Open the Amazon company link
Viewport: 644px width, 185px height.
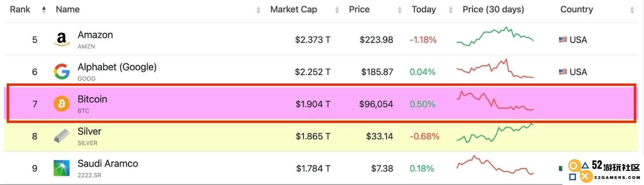(95, 35)
